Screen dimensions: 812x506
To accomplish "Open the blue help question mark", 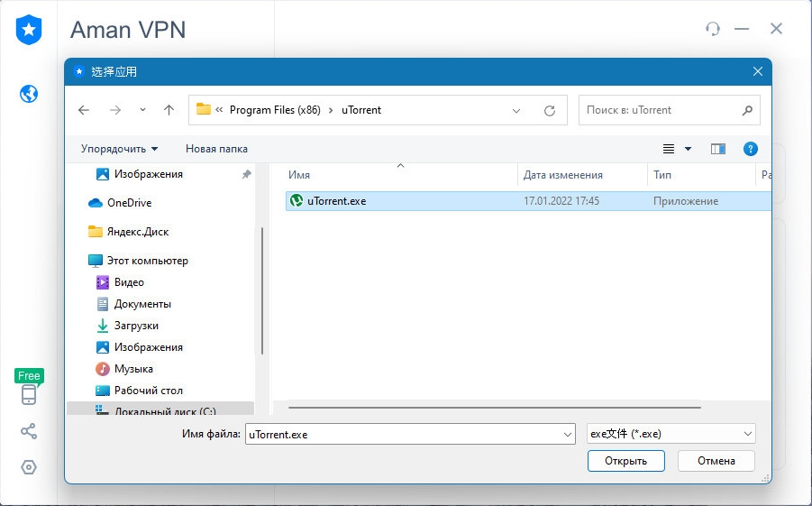I will tap(751, 149).
